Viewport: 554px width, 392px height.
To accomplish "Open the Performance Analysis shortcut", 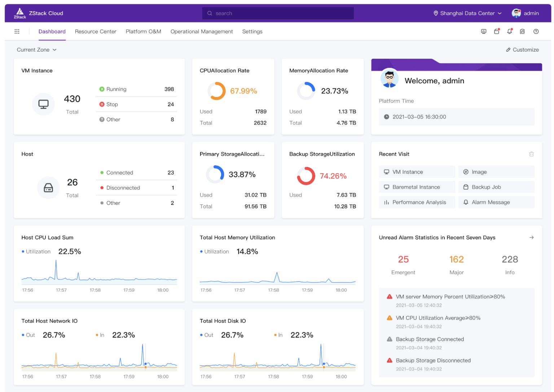I will [x=417, y=202].
